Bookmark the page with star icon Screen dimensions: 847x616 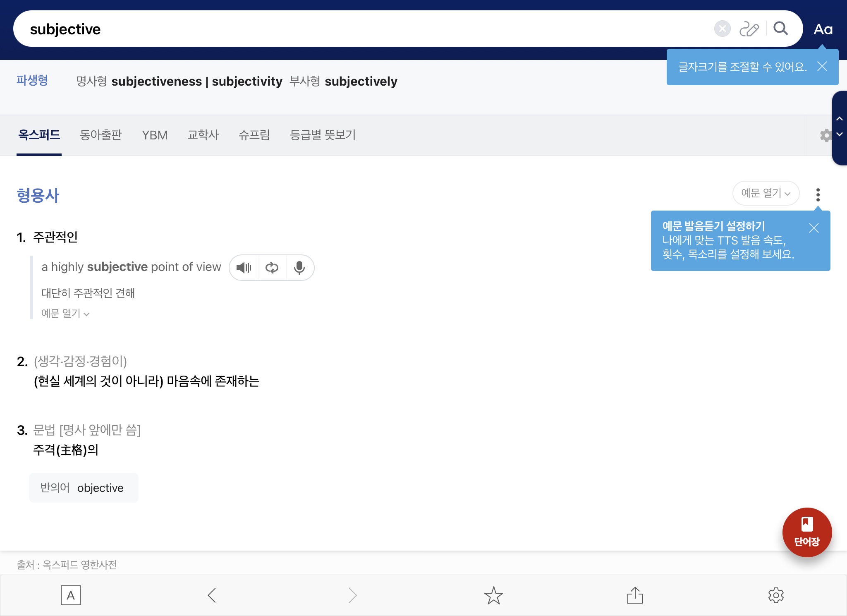(493, 595)
